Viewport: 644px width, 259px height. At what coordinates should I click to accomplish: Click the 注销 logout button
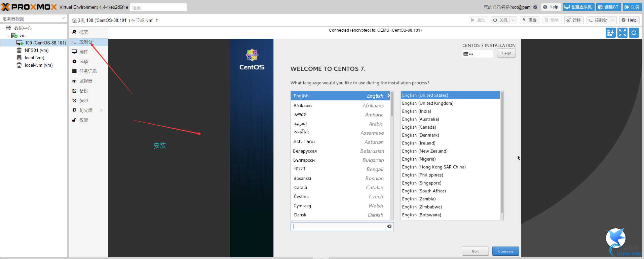click(632, 7)
